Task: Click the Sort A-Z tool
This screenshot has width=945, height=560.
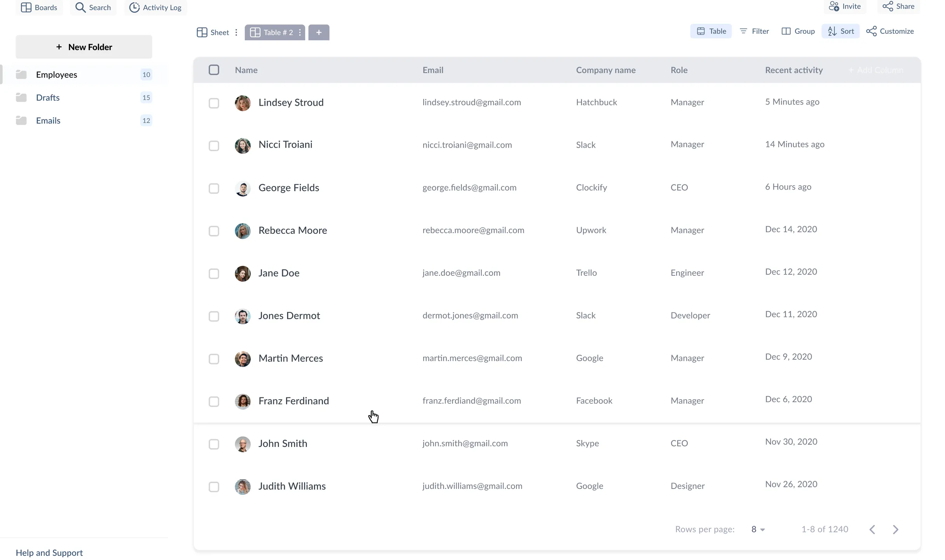Action: click(x=840, y=31)
